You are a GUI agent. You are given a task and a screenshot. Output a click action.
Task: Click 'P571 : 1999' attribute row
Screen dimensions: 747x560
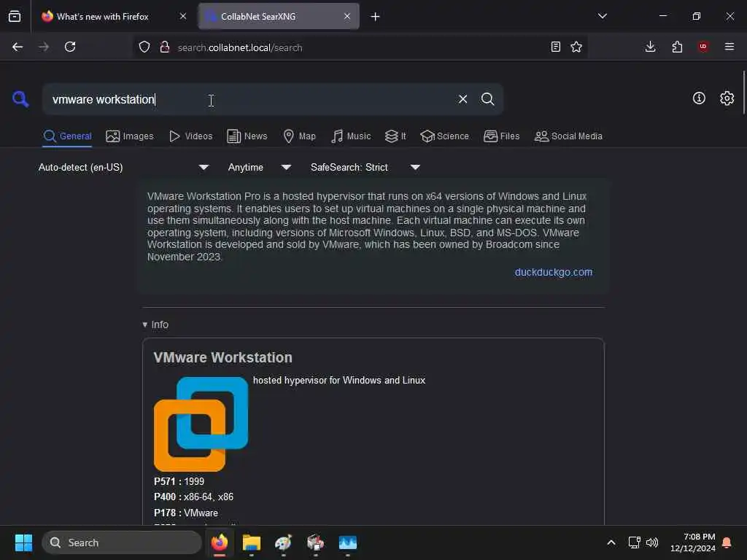tap(179, 481)
